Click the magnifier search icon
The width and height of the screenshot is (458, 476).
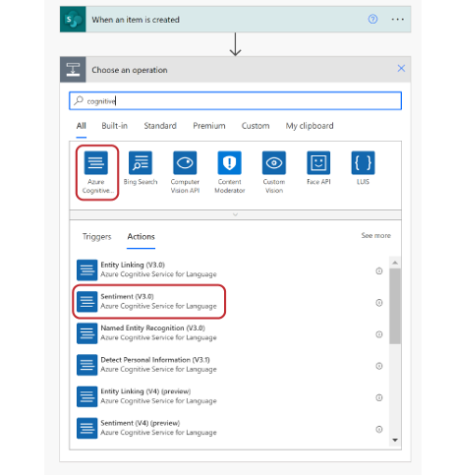[79, 100]
